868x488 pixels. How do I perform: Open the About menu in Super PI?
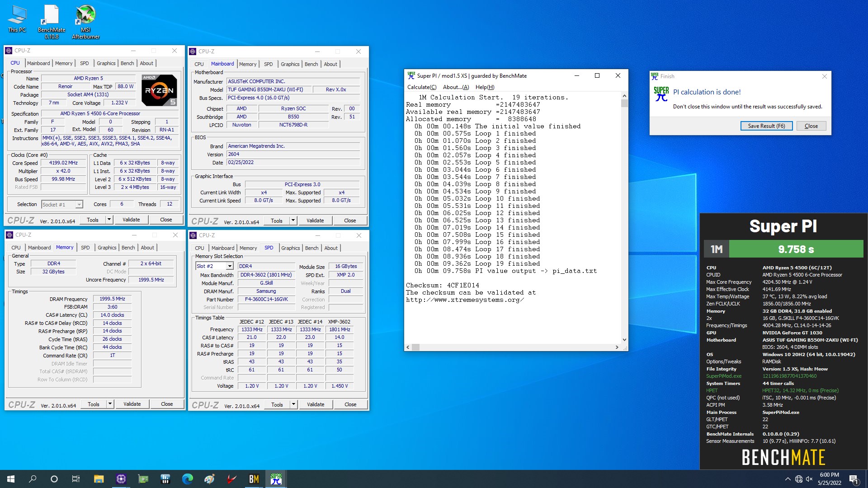point(456,87)
